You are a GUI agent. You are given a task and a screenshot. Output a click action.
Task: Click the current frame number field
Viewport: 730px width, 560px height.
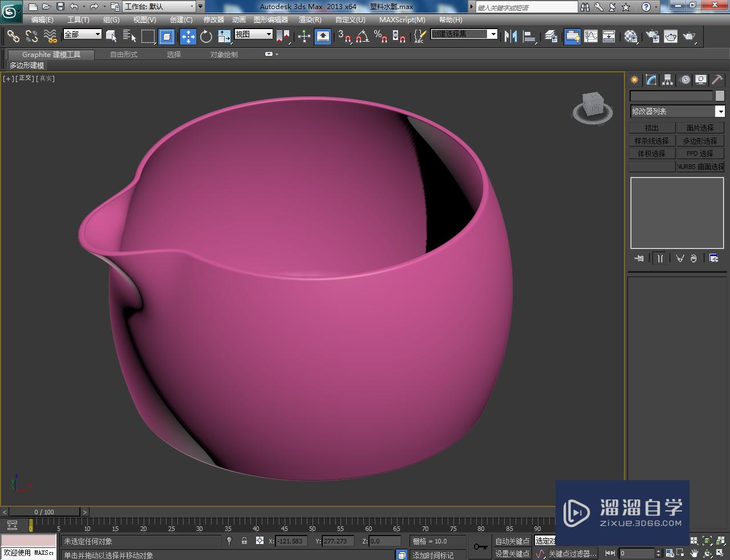pyautogui.click(x=637, y=553)
